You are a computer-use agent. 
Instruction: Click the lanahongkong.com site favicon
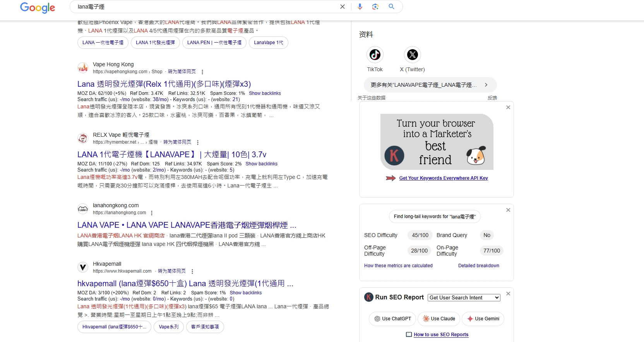coord(83,209)
